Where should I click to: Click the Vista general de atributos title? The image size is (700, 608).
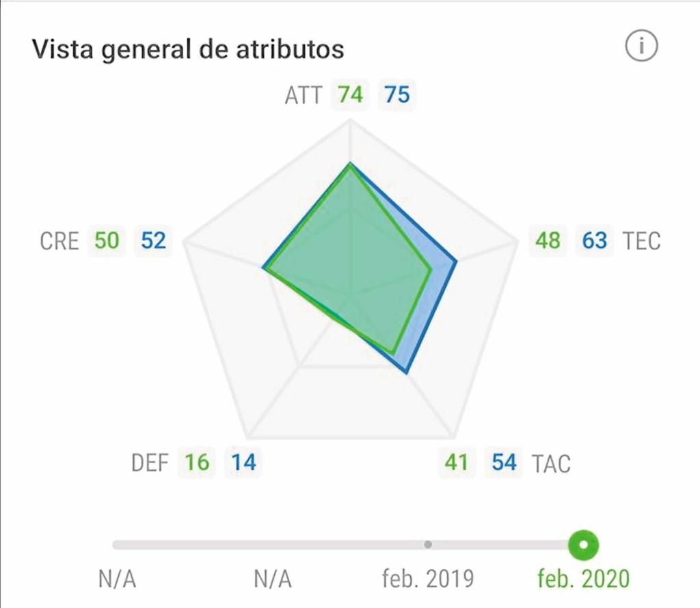point(188,50)
